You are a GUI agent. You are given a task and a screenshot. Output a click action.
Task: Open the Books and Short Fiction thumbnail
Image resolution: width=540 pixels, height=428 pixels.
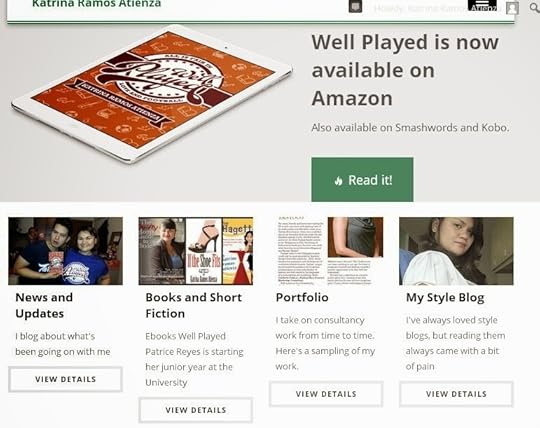tap(196, 251)
